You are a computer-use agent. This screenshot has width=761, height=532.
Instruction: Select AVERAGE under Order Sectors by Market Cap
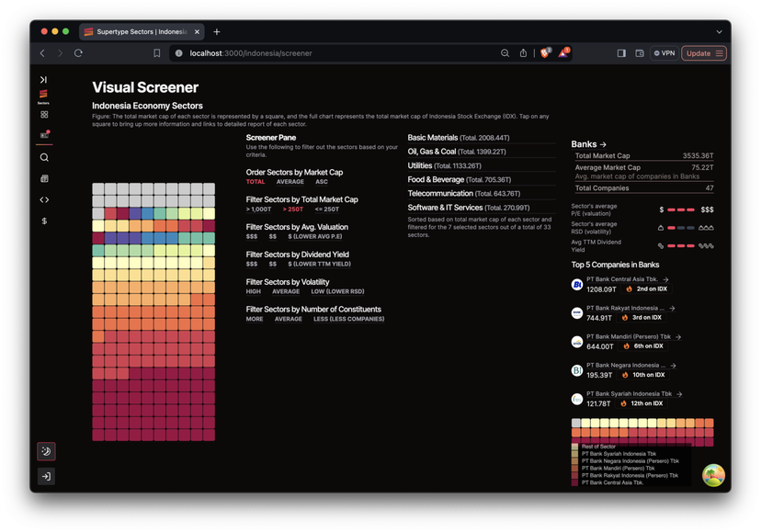(290, 182)
